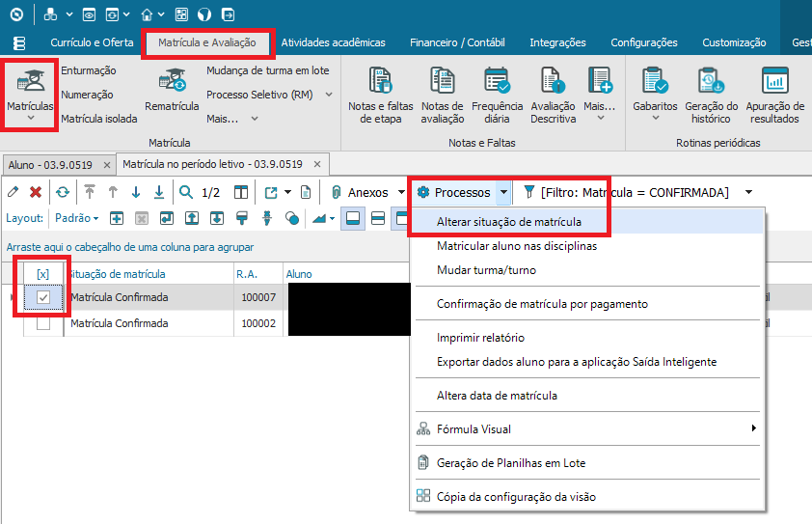
Task: Open Notas de avaliação
Action: (x=443, y=96)
